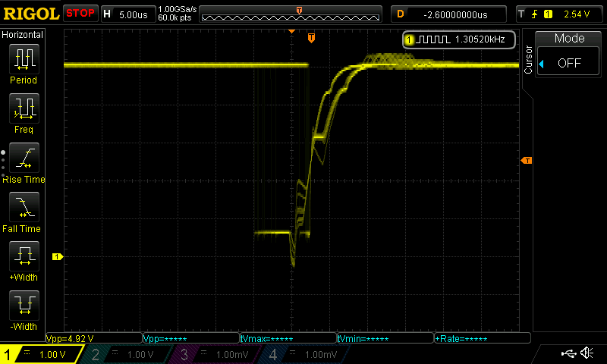Click the STOP run status indicator

coord(80,13)
